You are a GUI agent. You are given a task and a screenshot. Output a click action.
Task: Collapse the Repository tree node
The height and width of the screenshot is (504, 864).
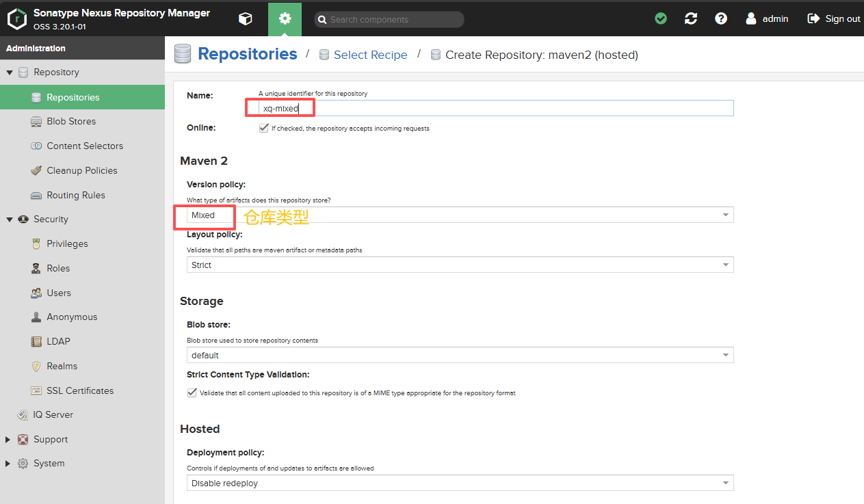(x=10, y=72)
